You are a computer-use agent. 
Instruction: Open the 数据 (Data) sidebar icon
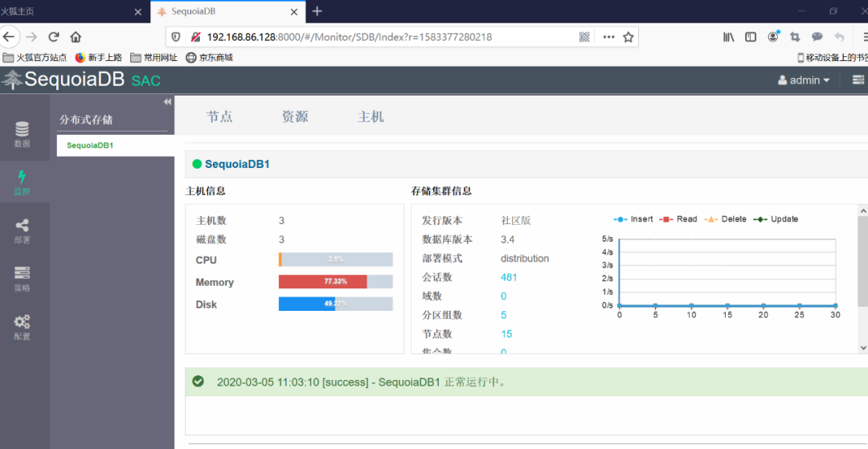(23, 134)
